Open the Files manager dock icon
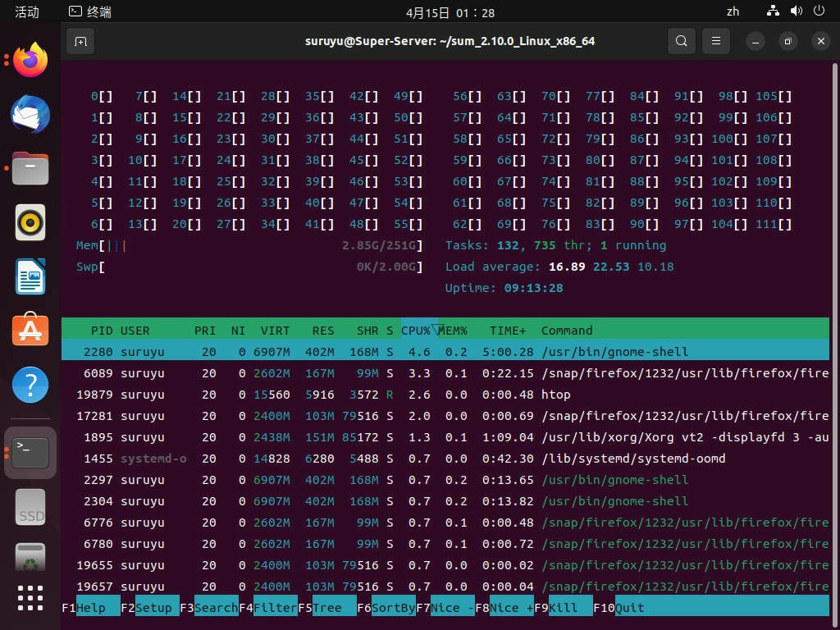 point(30,168)
